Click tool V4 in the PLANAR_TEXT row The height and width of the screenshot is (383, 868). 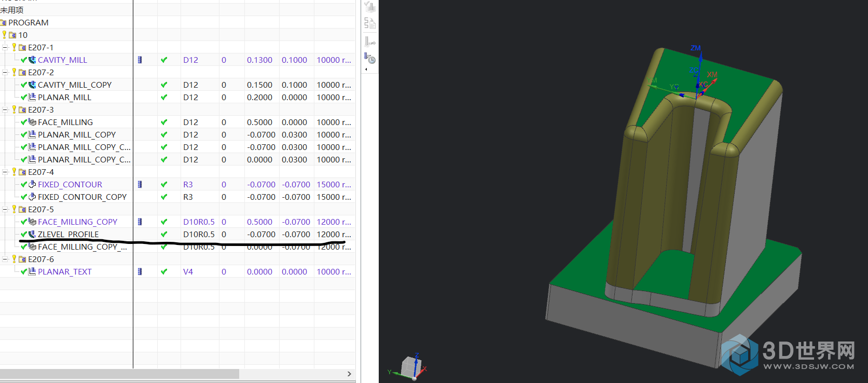(188, 271)
